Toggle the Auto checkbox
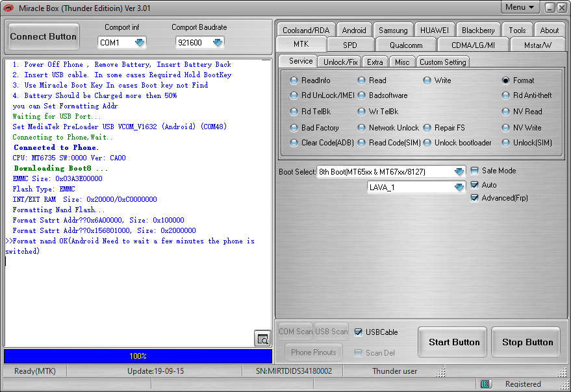This screenshot has height=392, width=571. pos(474,185)
